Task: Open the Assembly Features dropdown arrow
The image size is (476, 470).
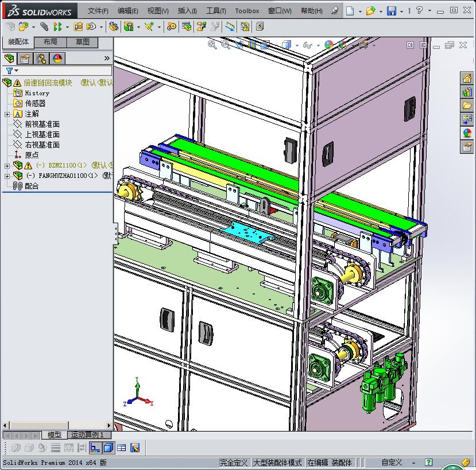Action: [x=138, y=27]
